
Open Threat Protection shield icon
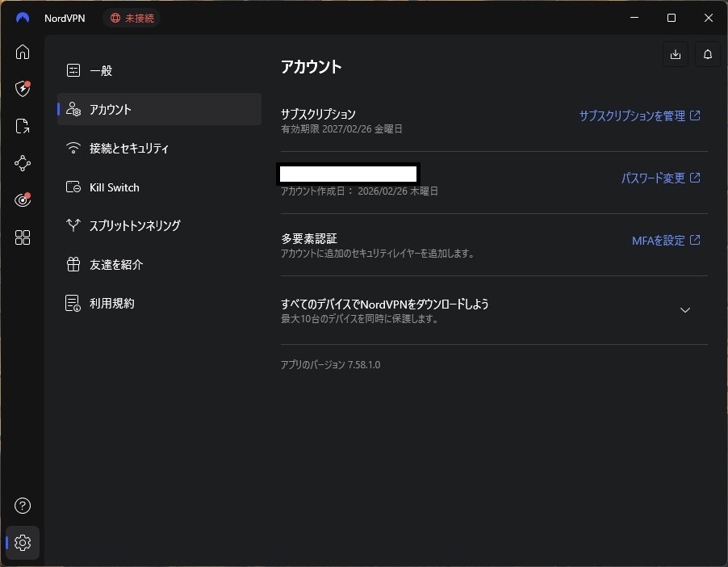(x=23, y=89)
